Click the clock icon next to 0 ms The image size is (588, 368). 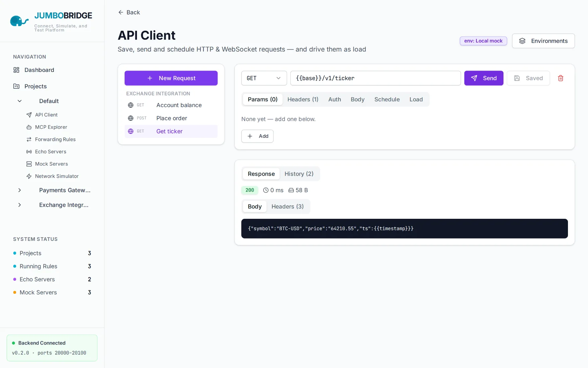pyautogui.click(x=266, y=190)
